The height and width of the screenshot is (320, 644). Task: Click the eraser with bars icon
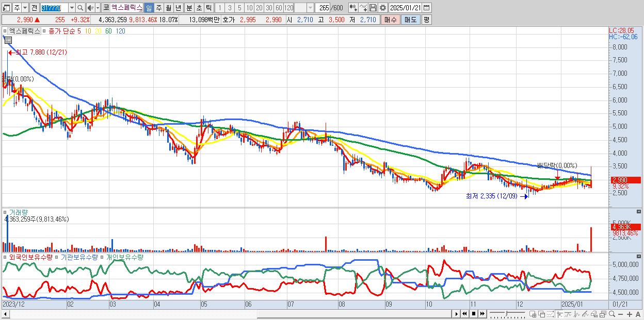pyautogui.click(x=594, y=314)
